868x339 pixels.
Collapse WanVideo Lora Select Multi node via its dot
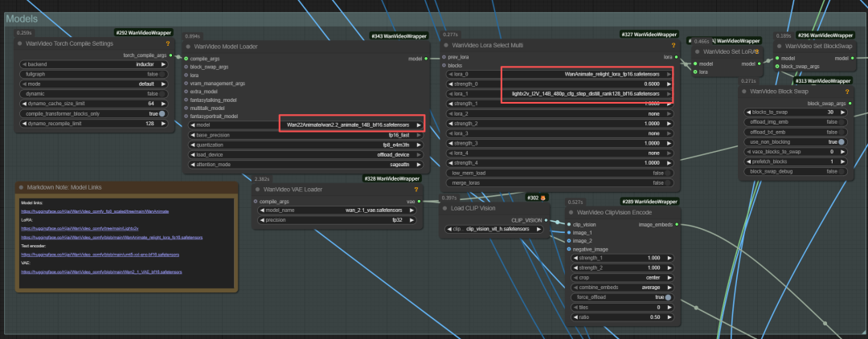pos(448,46)
